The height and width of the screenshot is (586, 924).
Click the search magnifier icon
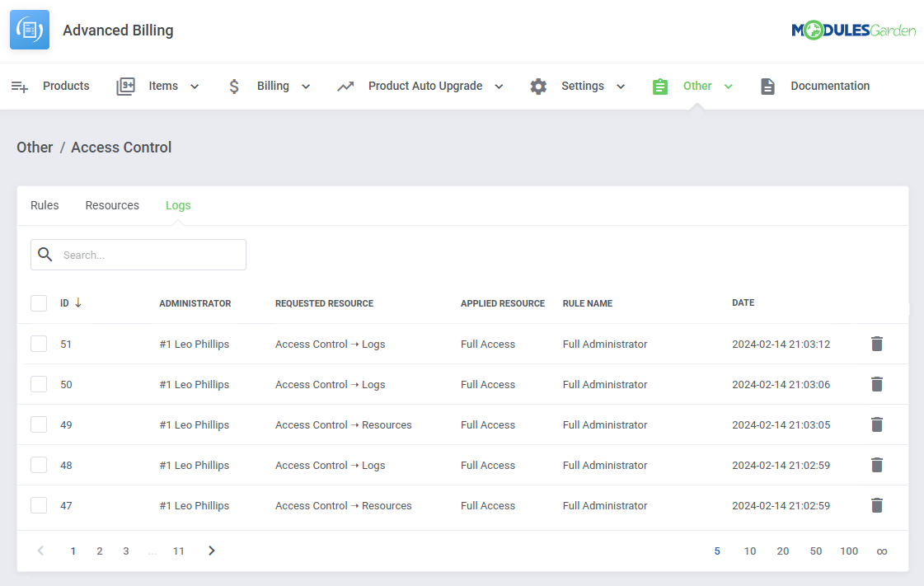tap(45, 255)
